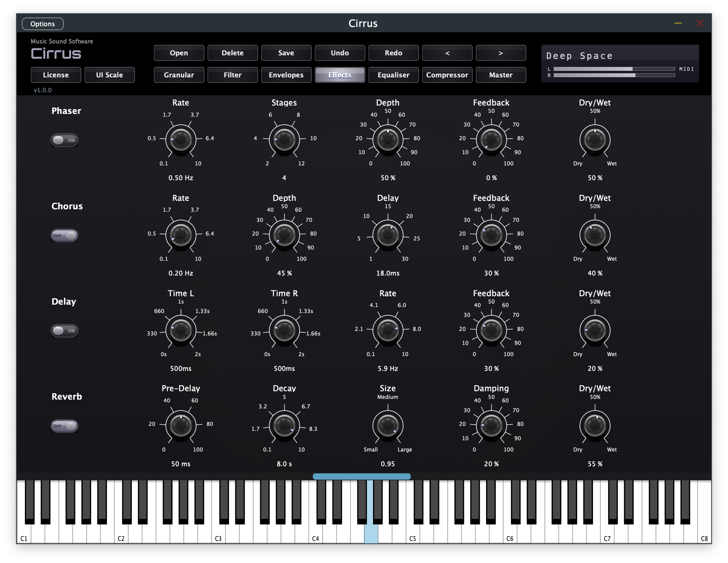728x563 pixels.
Task: Click the Delay Time R knob
Action: pos(284,330)
